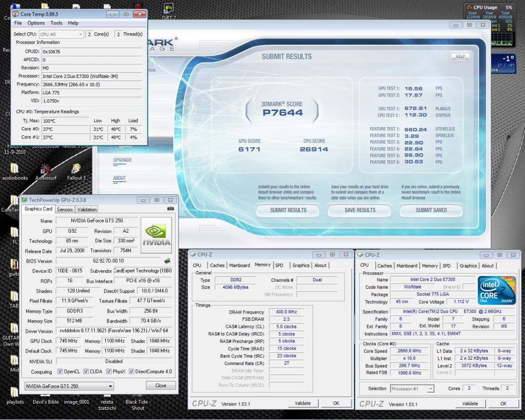Click the Driver Version field in GPU-Z
The height and width of the screenshot is (420, 525).
114,331
